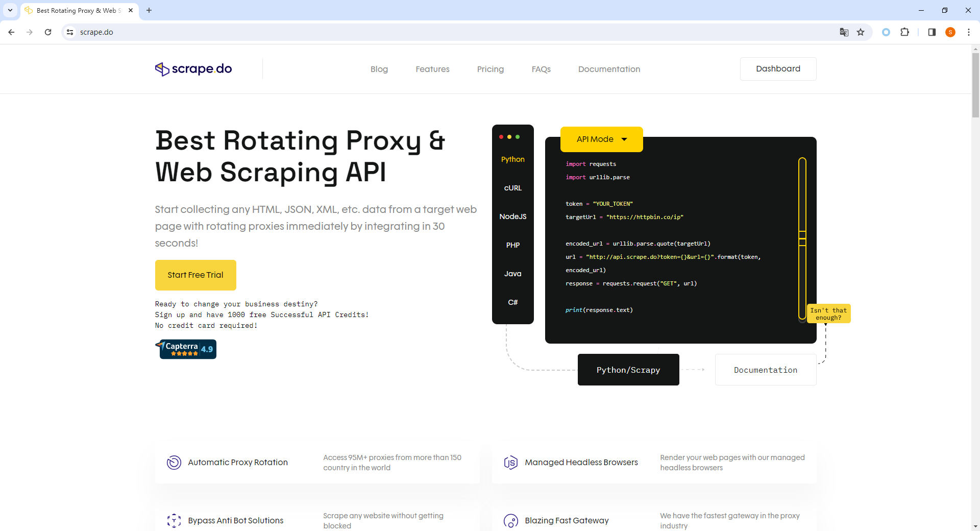Click 'We have the fastest gateway' text

point(730,521)
